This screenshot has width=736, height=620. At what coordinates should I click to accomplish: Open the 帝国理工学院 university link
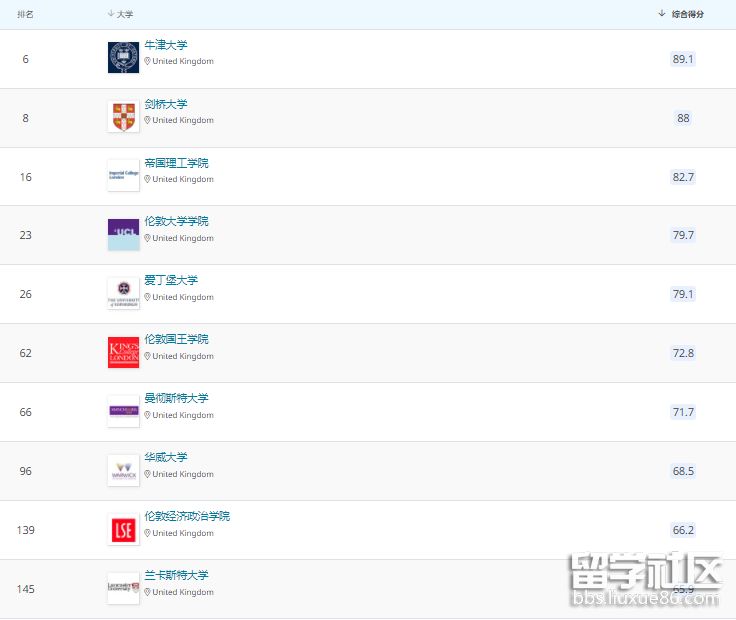point(176,163)
